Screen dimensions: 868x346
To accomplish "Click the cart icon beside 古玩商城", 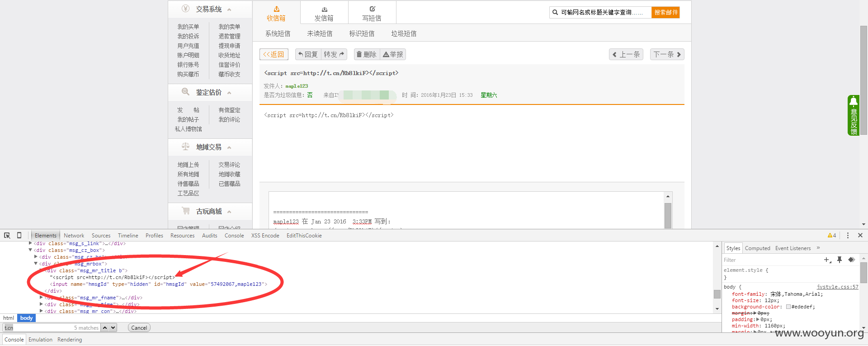I will (185, 211).
